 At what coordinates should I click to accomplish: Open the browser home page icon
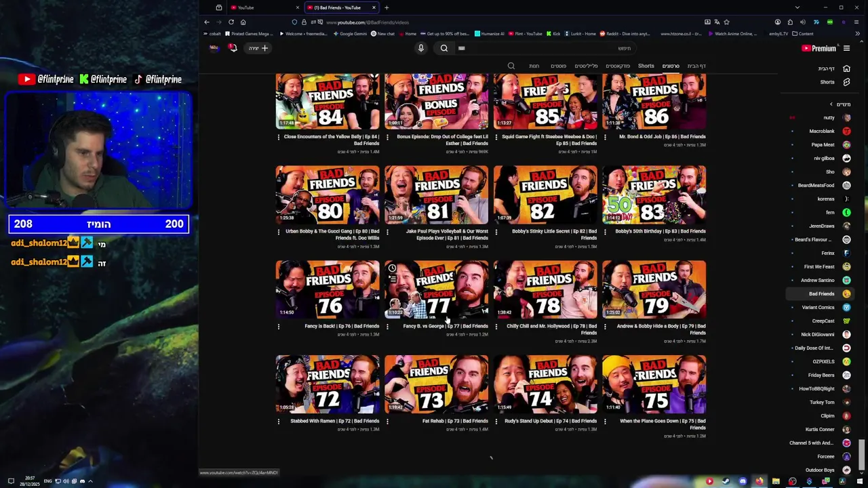pyautogui.click(x=243, y=22)
